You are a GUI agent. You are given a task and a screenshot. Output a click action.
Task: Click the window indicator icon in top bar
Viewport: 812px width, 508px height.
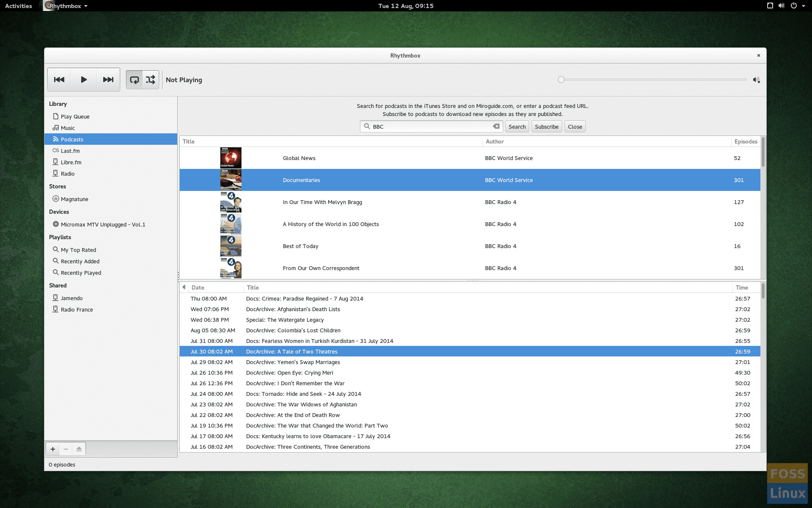click(x=770, y=6)
